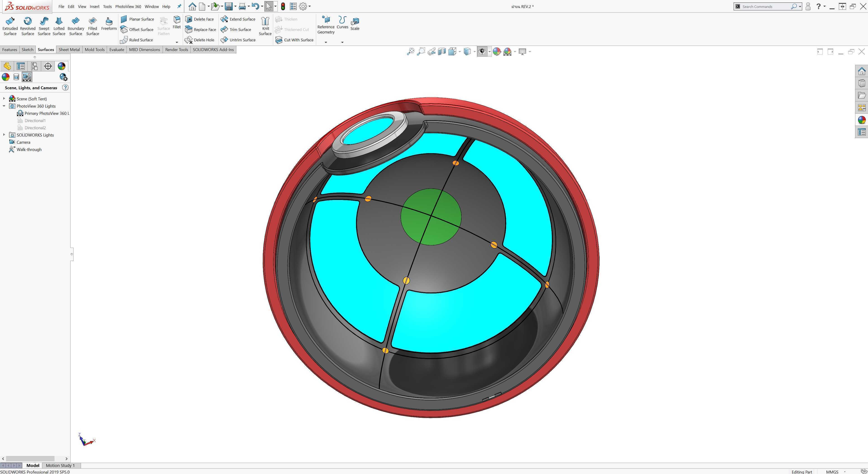Viewport: 868px width, 474px height.
Task: Toggle the Hide/Show Items eye button
Action: (482, 52)
